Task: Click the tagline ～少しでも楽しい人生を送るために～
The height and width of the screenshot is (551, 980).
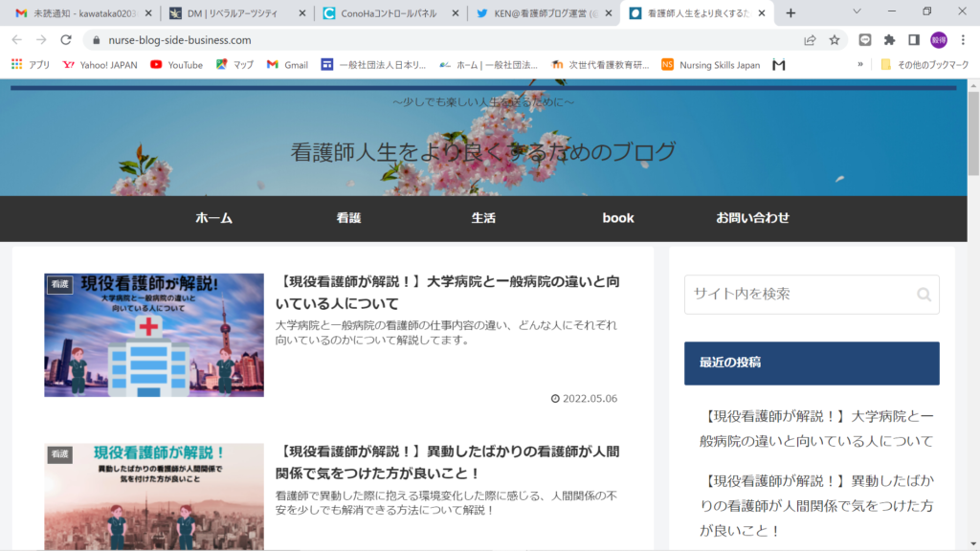Action: coord(483,101)
